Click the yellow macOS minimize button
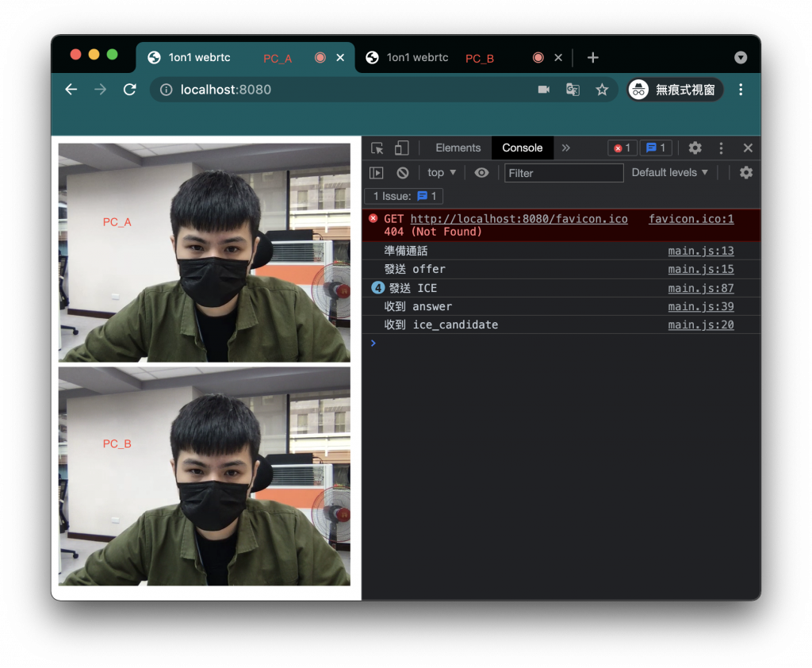Screen dimensions: 812x668 pos(94,55)
